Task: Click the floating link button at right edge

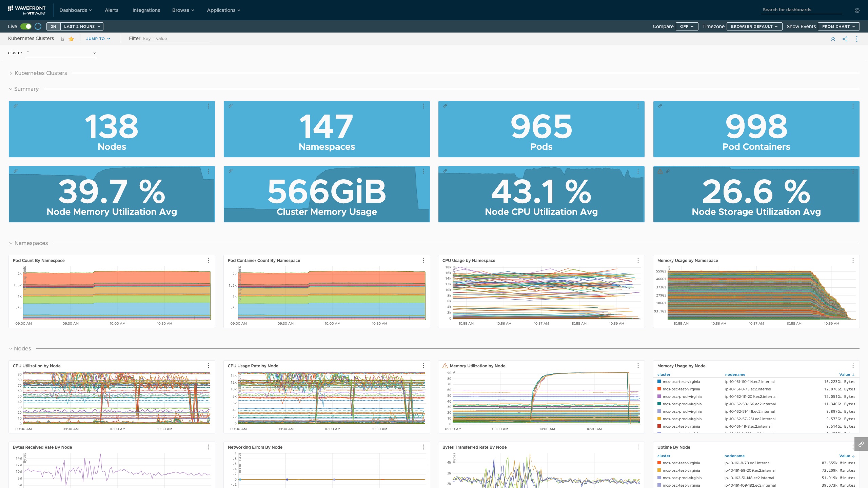Action: click(861, 444)
